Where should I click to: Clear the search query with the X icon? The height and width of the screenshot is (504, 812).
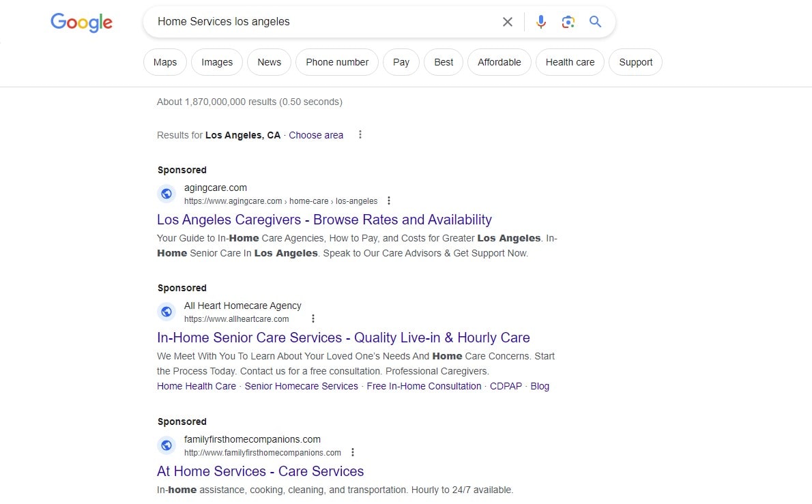point(507,21)
